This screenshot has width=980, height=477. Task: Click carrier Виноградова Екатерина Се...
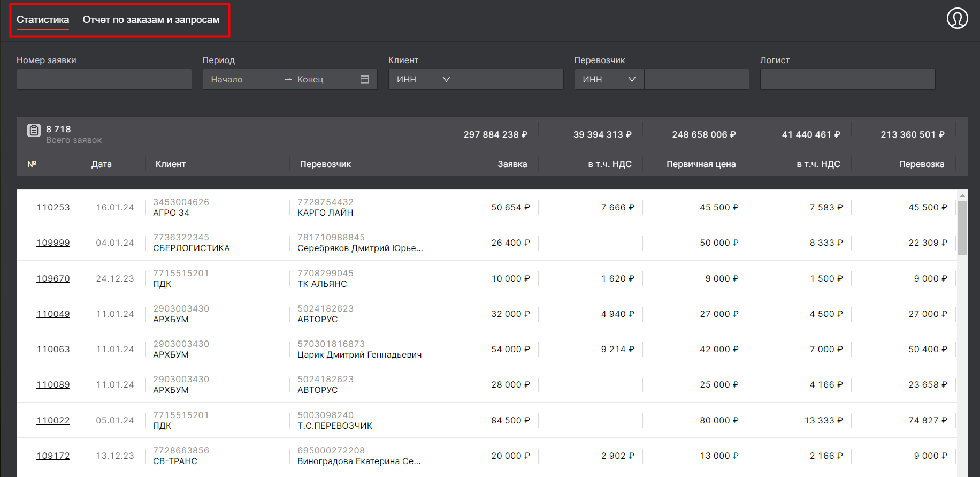[x=359, y=461]
